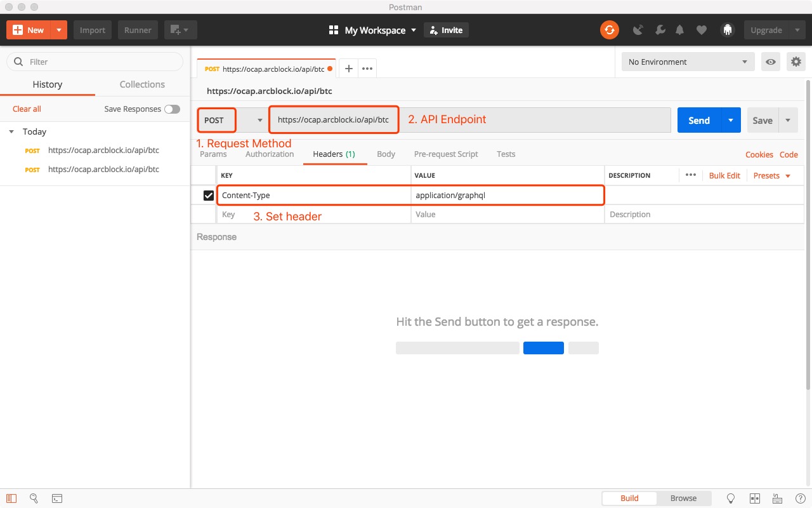Switch to the Collections tab
This screenshot has width=812, height=508.
coord(142,84)
